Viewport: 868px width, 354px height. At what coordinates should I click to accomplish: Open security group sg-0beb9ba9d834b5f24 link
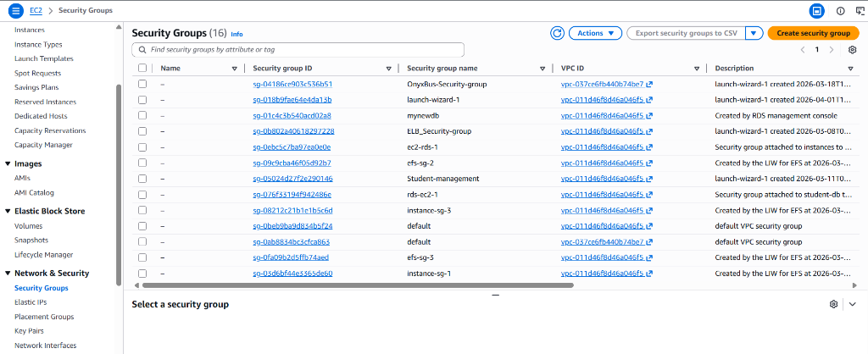coord(292,226)
